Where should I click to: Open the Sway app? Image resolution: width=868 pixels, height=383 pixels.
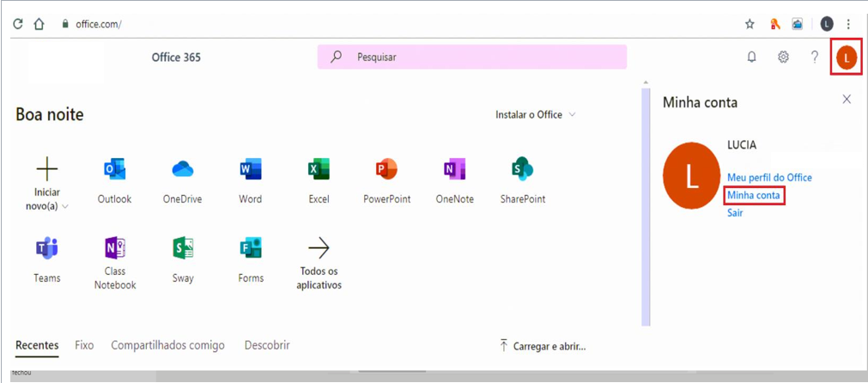(x=183, y=260)
